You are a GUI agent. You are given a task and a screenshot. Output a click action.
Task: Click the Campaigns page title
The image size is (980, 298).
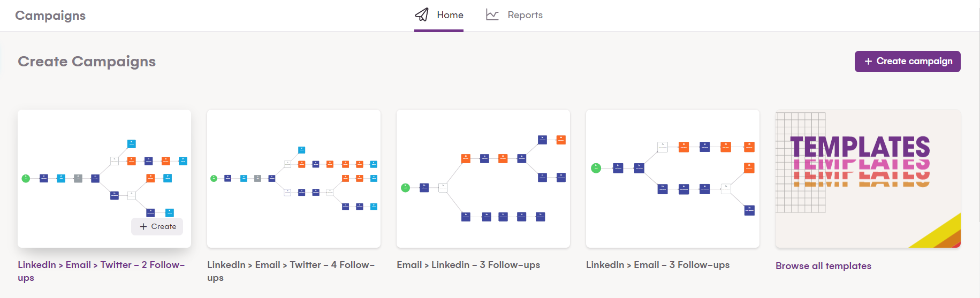pos(50,16)
